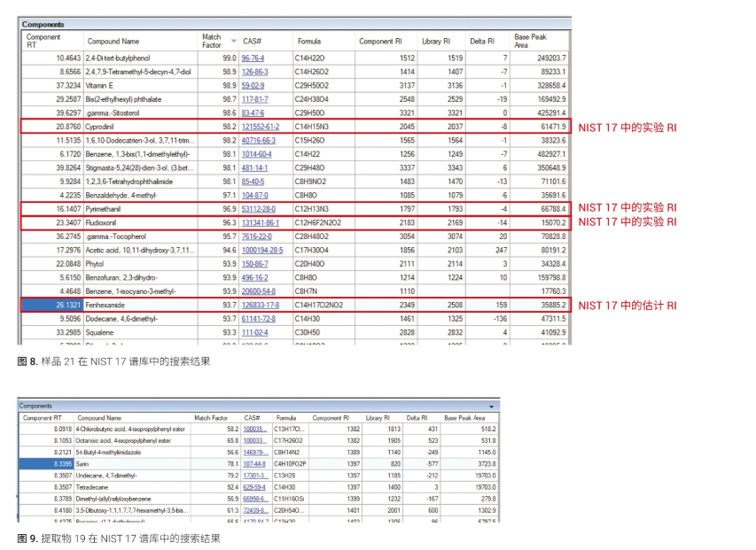Click the CAS number 117-81-7
This screenshot has width=756, height=550.
[254, 99]
